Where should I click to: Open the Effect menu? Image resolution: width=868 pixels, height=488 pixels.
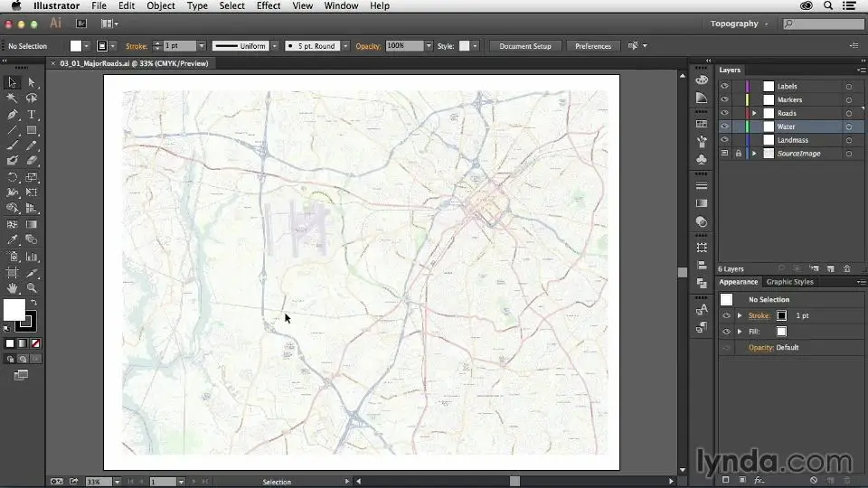click(269, 5)
